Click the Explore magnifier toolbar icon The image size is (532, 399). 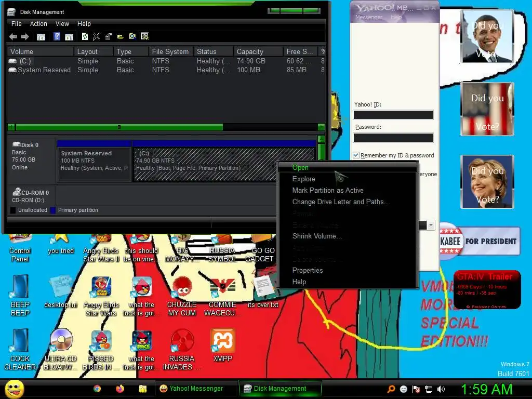point(132,36)
